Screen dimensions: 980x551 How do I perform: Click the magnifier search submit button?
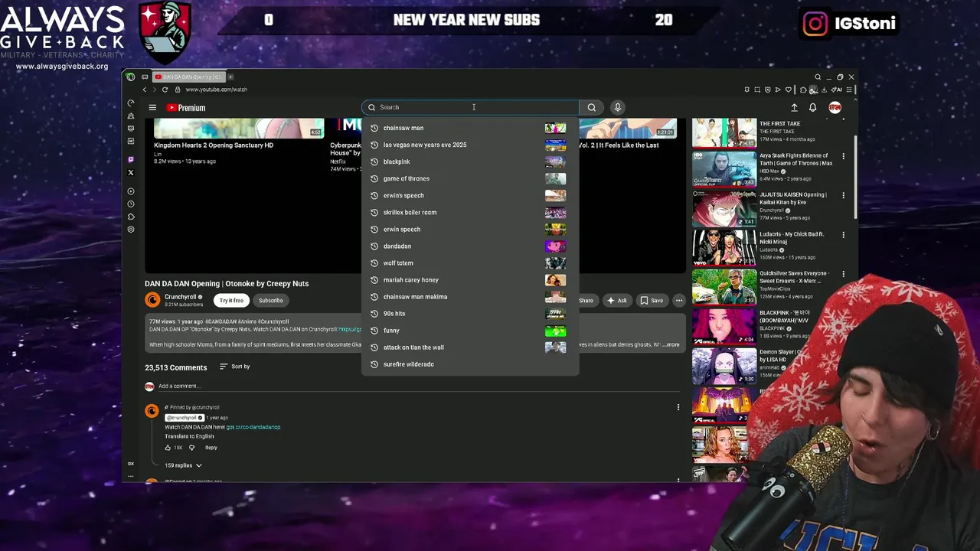pos(592,107)
